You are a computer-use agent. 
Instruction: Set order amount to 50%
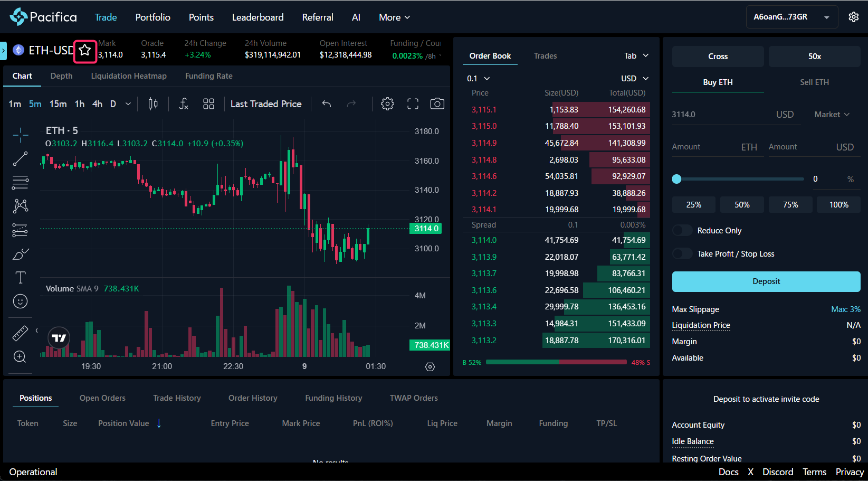click(x=741, y=205)
